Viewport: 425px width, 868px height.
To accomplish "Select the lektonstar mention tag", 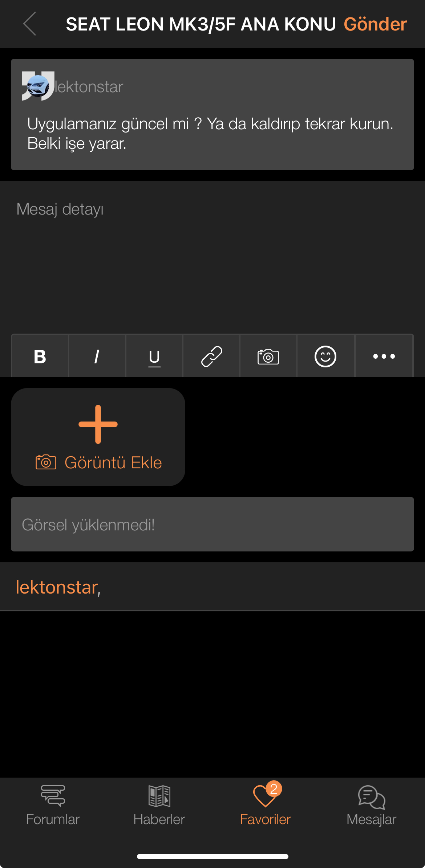I will click(x=58, y=587).
